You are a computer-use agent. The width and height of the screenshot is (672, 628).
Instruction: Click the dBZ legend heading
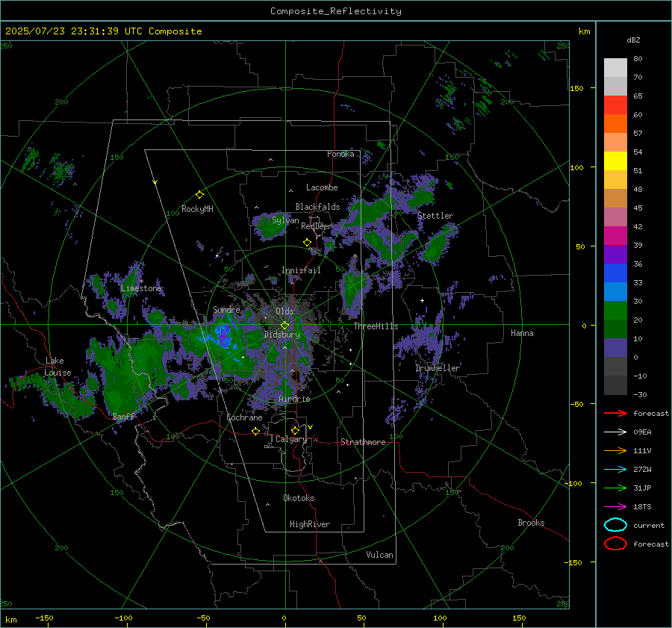[633, 40]
